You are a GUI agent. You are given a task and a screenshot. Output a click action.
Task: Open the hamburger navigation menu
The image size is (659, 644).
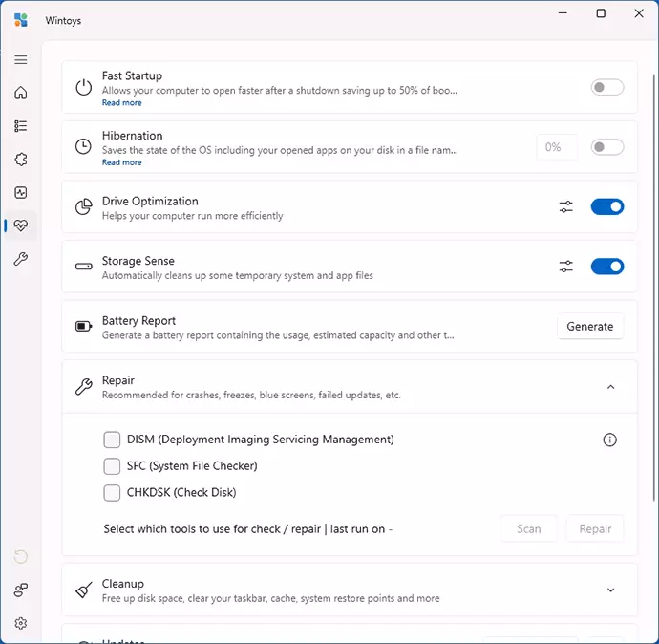(x=21, y=59)
